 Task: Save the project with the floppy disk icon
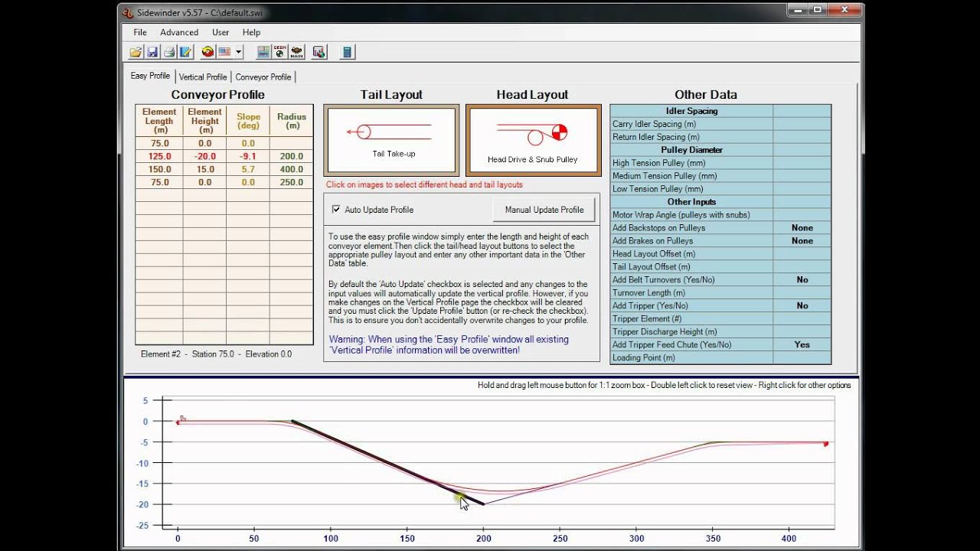pos(152,52)
